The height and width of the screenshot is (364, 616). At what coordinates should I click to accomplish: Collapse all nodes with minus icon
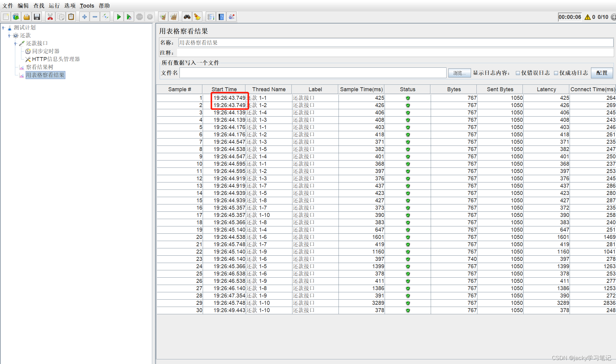(x=95, y=17)
